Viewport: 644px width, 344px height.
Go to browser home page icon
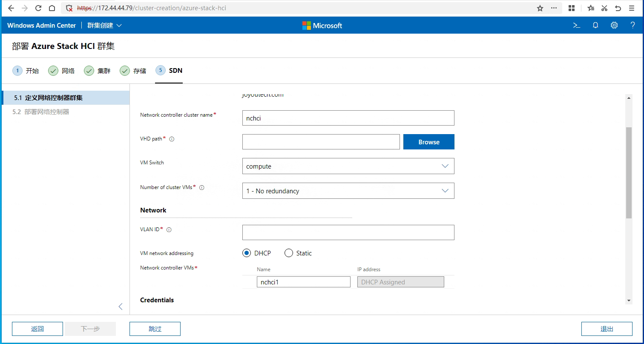pos(52,8)
